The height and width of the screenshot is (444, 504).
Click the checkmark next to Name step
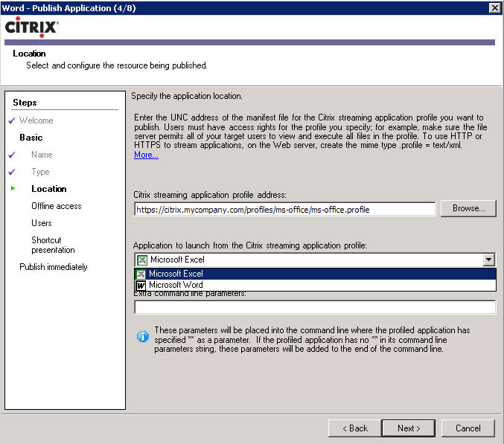(x=12, y=155)
